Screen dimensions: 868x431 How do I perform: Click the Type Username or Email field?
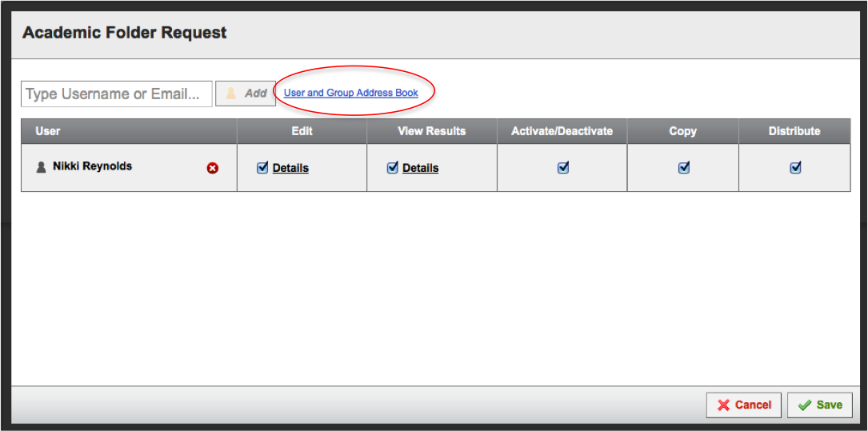[x=117, y=94]
